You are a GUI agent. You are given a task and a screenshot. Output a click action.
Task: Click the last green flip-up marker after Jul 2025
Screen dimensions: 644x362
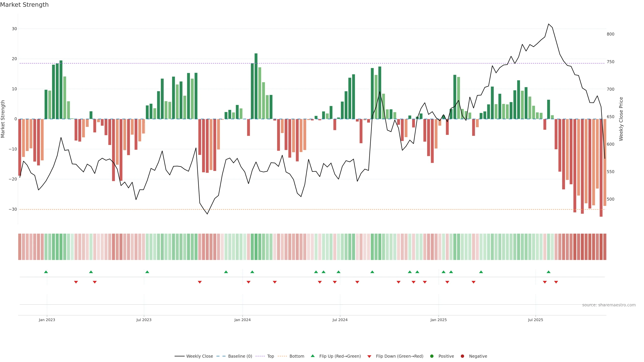click(x=549, y=272)
